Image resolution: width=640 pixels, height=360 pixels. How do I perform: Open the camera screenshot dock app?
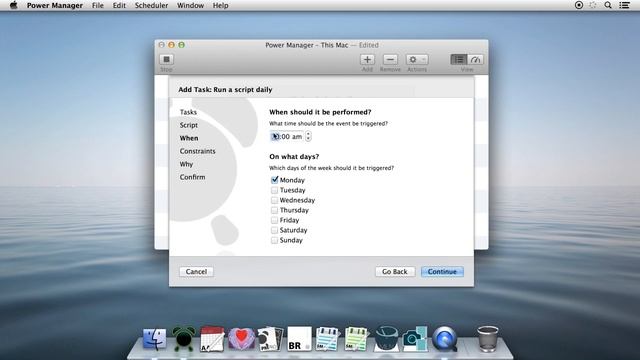click(x=415, y=339)
